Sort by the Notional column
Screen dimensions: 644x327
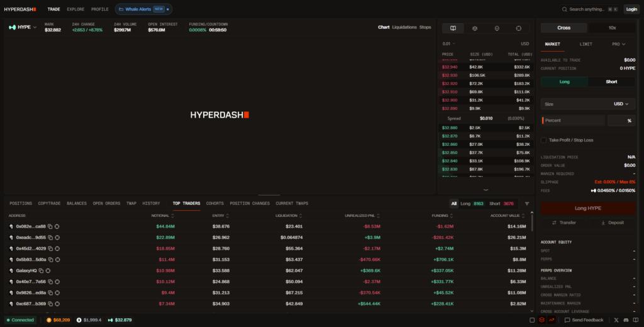(162, 216)
